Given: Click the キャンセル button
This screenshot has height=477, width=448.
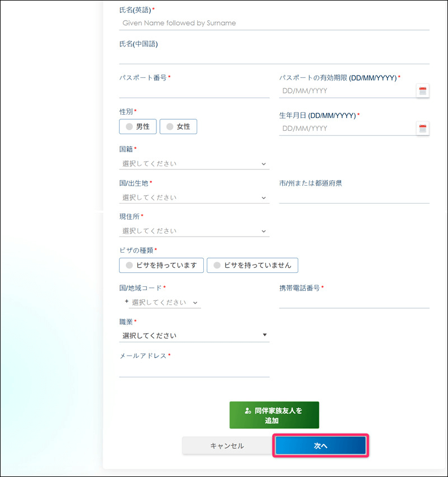Looking at the screenshot, I should click(227, 446).
